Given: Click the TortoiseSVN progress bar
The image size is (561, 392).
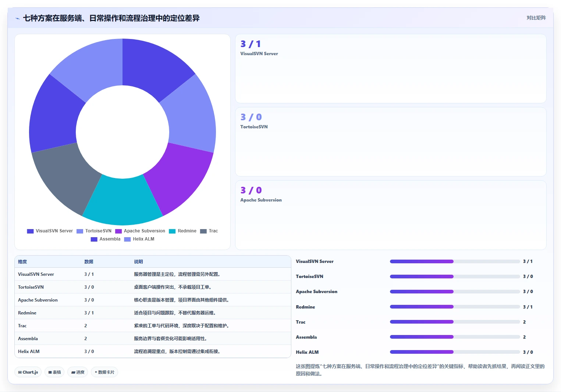Looking at the screenshot, I should pos(455,277).
